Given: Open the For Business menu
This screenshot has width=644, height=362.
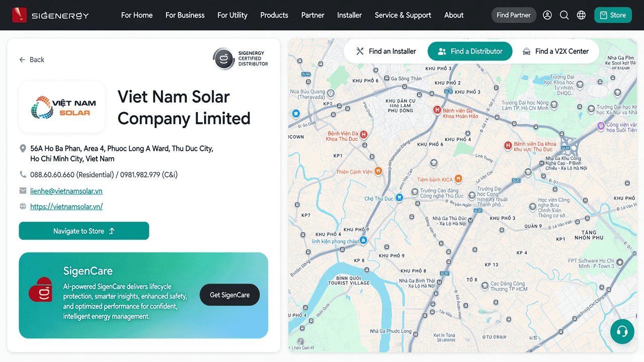Looking at the screenshot, I should coord(185,15).
